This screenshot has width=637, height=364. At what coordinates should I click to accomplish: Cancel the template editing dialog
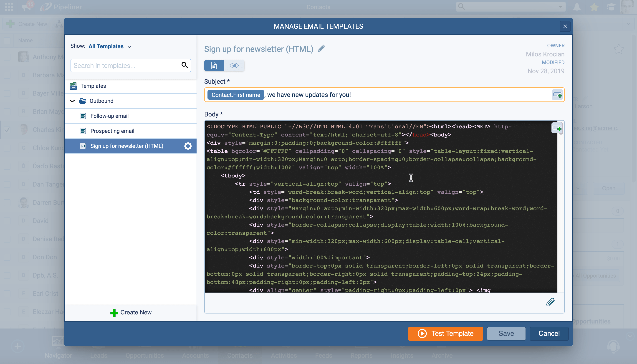coord(549,334)
